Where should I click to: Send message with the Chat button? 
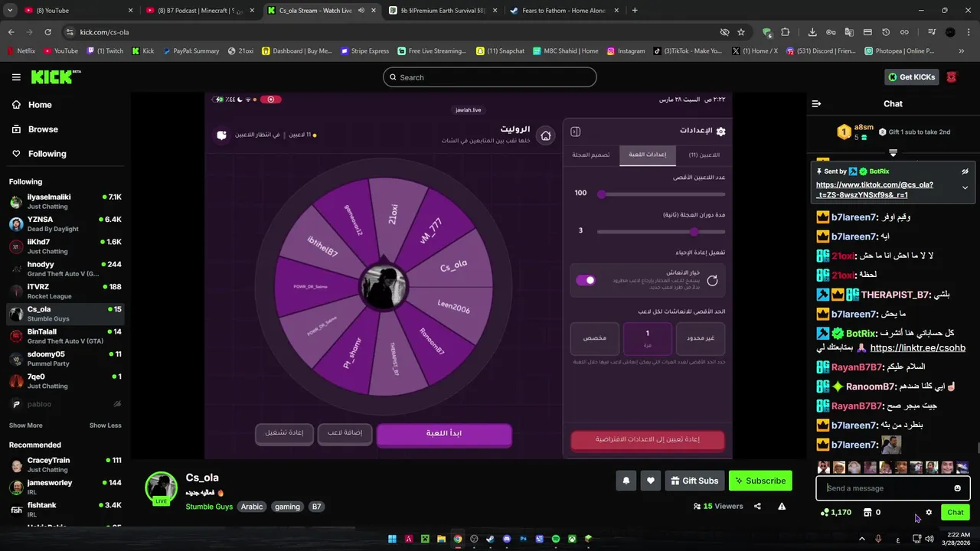tap(955, 513)
